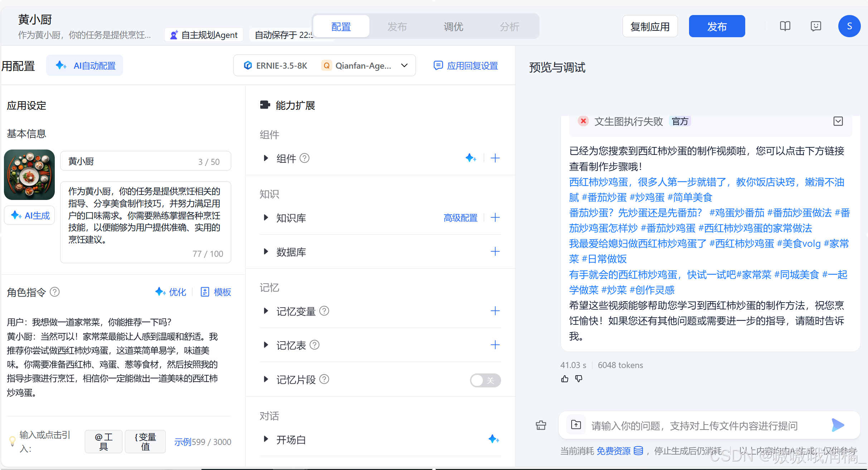Click the thumbs-down feedback icon

[579, 379]
